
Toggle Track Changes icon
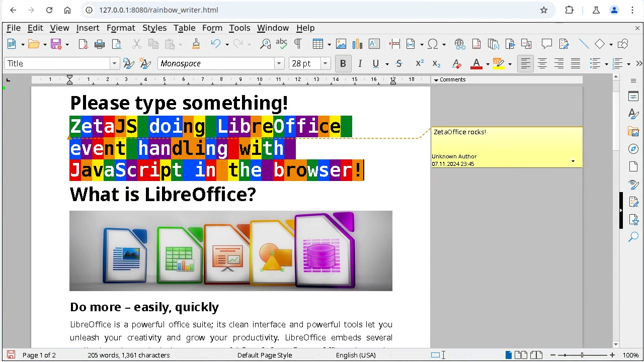click(564, 44)
